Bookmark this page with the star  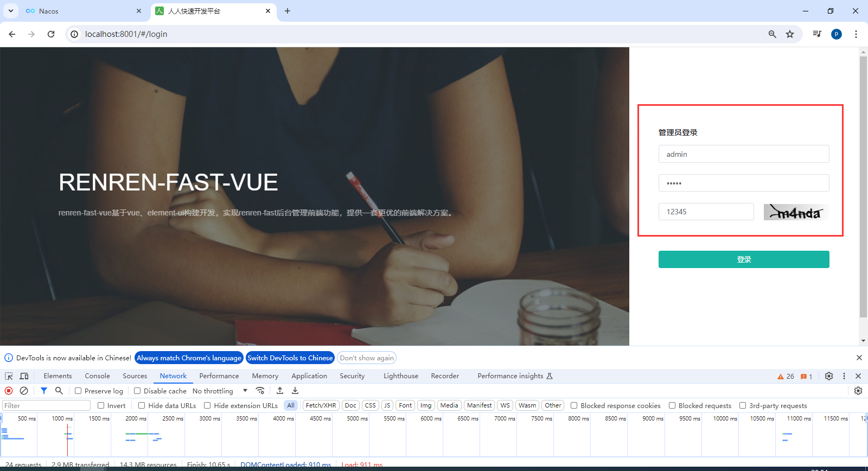tap(790, 34)
